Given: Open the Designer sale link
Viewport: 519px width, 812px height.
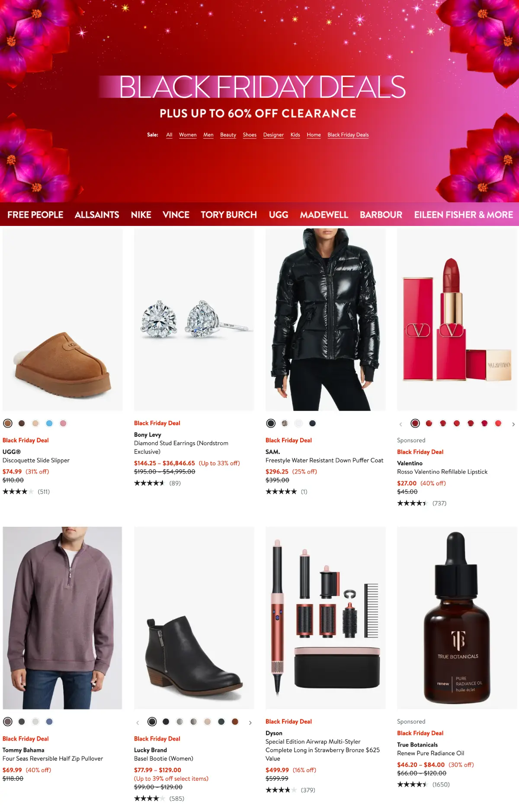Looking at the screenshot, I should pyautogui.click(x=273, y=135).
